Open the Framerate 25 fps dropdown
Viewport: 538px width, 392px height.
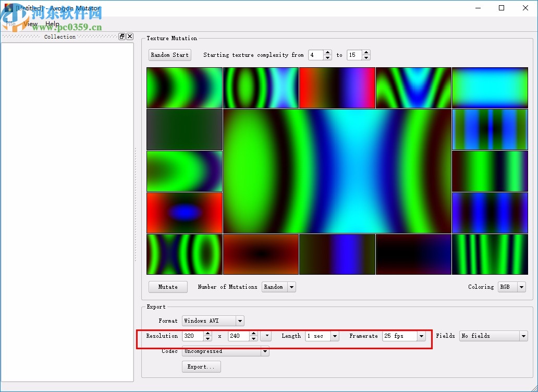[x=421, y=336]
